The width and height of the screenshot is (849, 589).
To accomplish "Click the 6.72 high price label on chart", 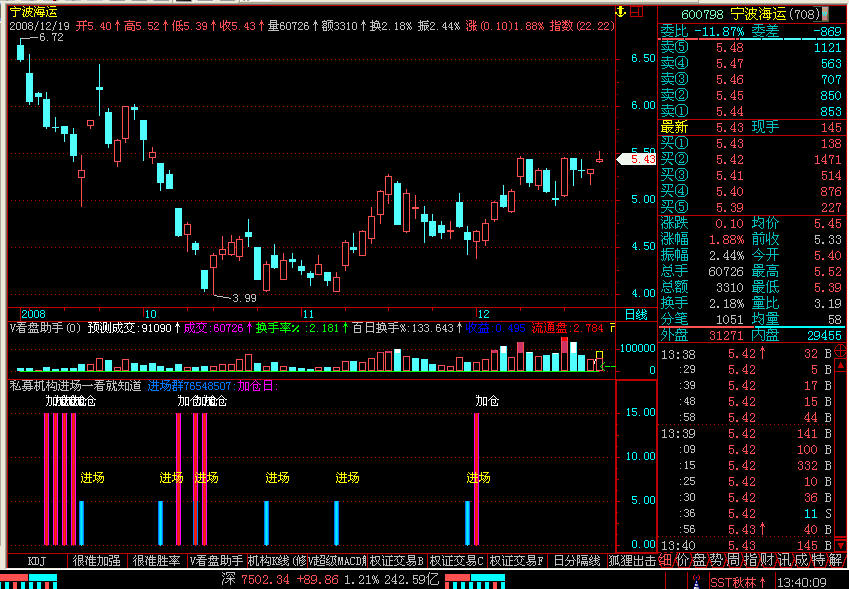I will point(51,37).
